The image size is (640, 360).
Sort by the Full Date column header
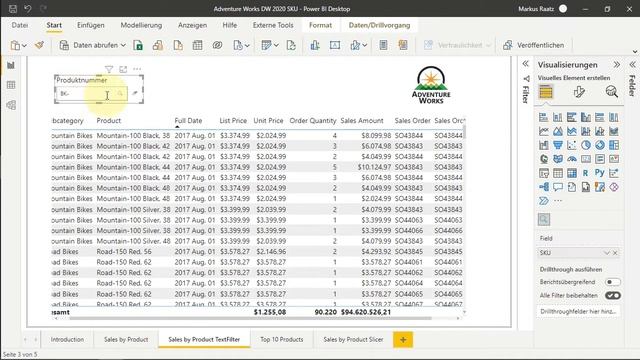pyautogui.click(x=188, y=121)
